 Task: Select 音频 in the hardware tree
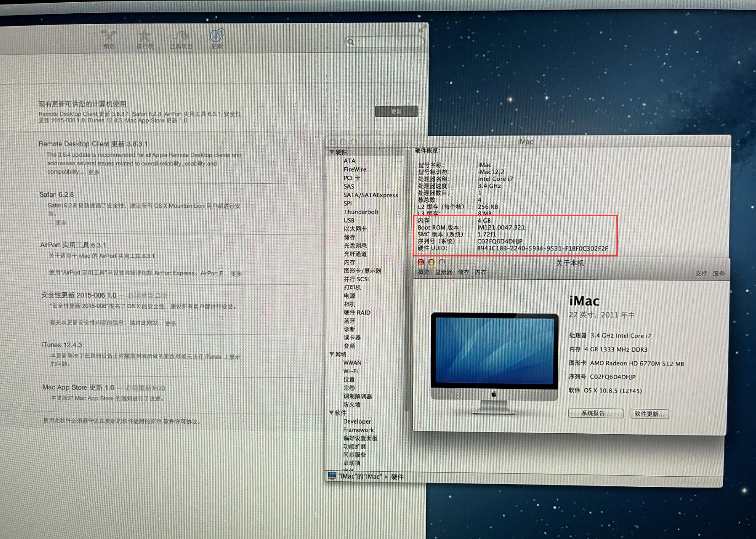349,346
